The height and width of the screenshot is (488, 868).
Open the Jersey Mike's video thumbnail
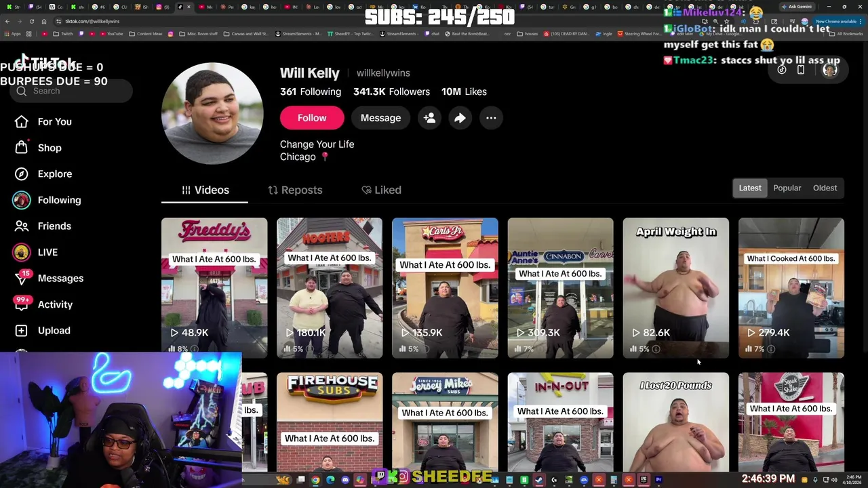(445, 422)
